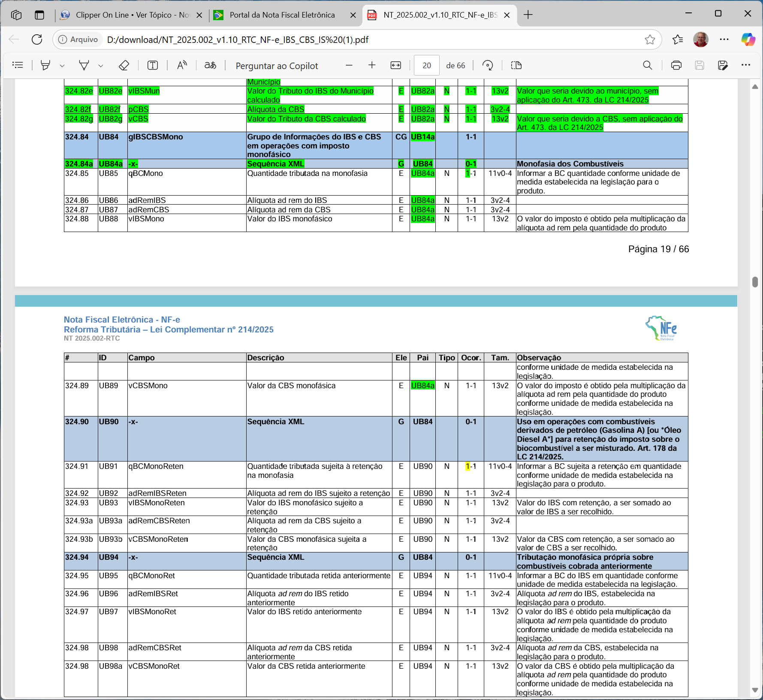Viewport: 763px width, 700px height.
Task: Click scroll down arrow on PDF scrollbar
Action: pyautogui.click(x=755, y=690)
